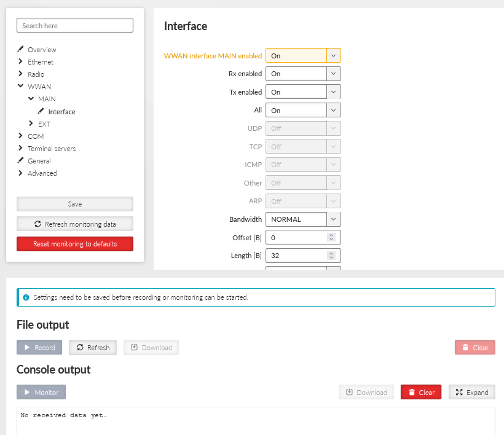Viewport: 504px width, 435px height.
Task: Select Interface item in the tree
Action: point(61,112)
